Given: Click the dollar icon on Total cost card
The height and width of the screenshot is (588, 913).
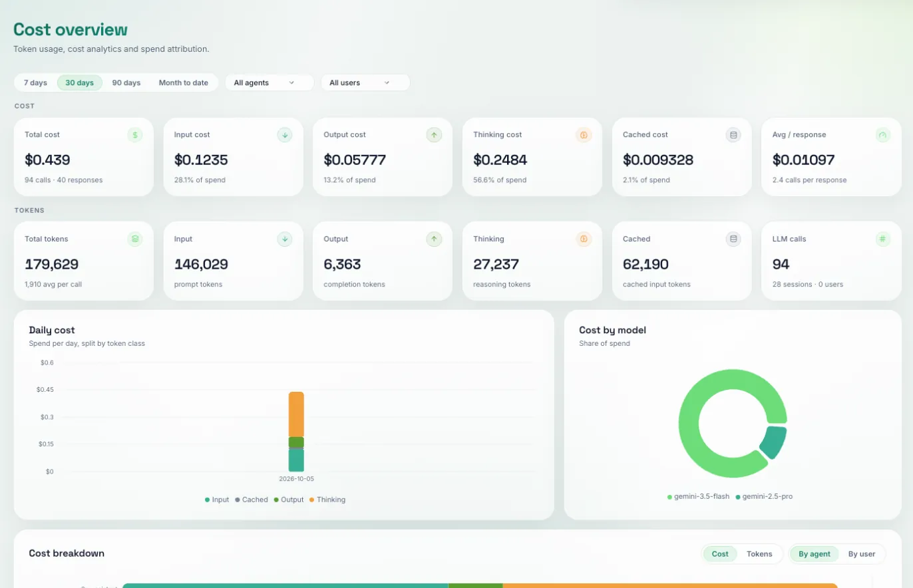Looking at the screenshot, I should [x=135, y=135].
